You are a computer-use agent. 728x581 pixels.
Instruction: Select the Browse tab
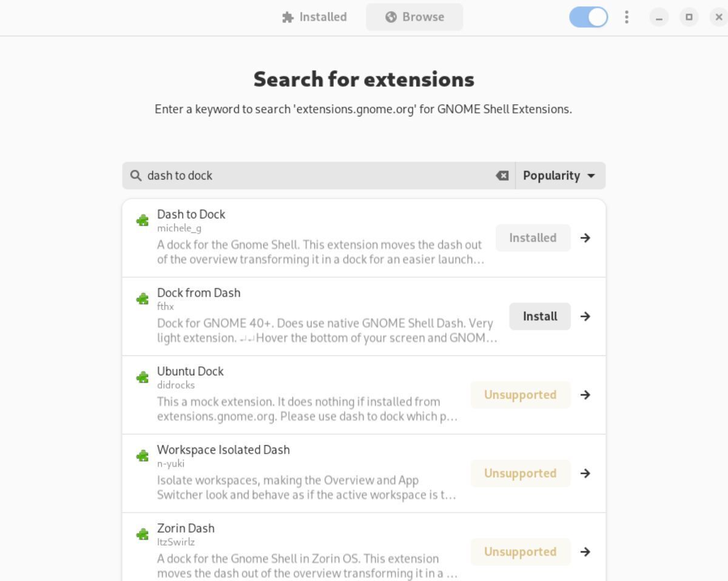click(x=414, y=17)
